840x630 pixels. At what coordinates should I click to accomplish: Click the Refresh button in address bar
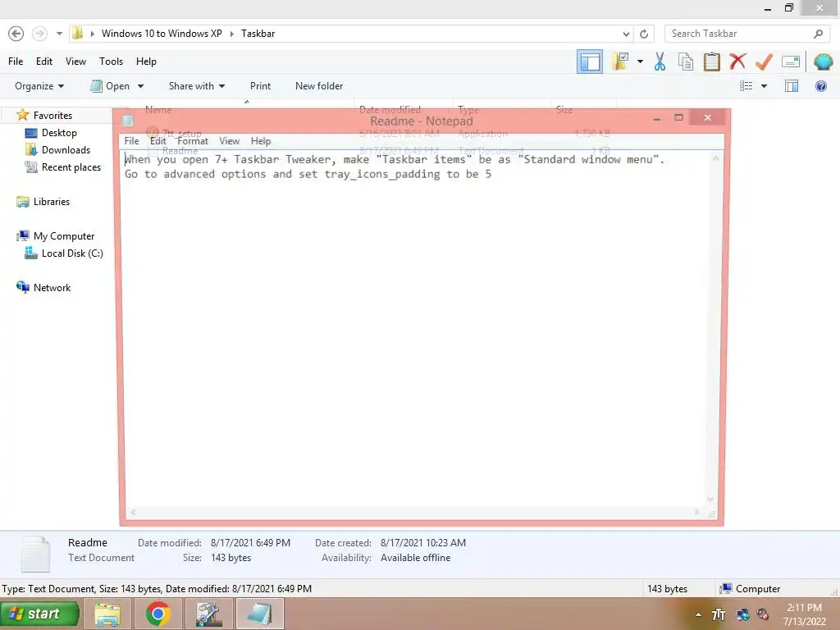[644, 34]
